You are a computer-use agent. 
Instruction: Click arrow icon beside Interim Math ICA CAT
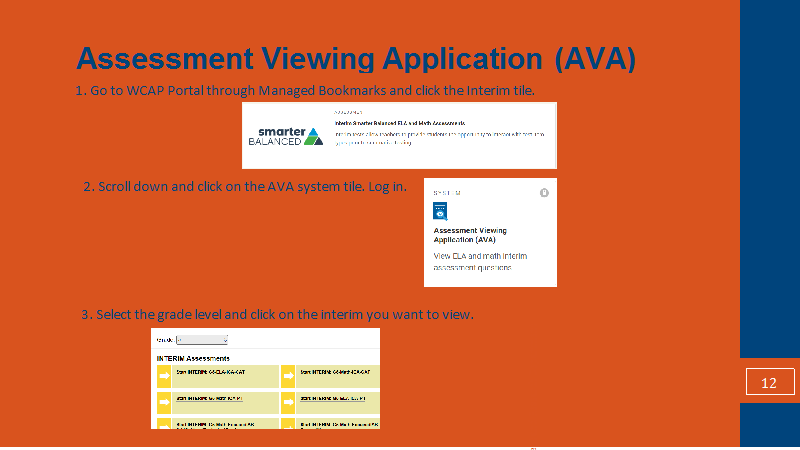(288, 376)
